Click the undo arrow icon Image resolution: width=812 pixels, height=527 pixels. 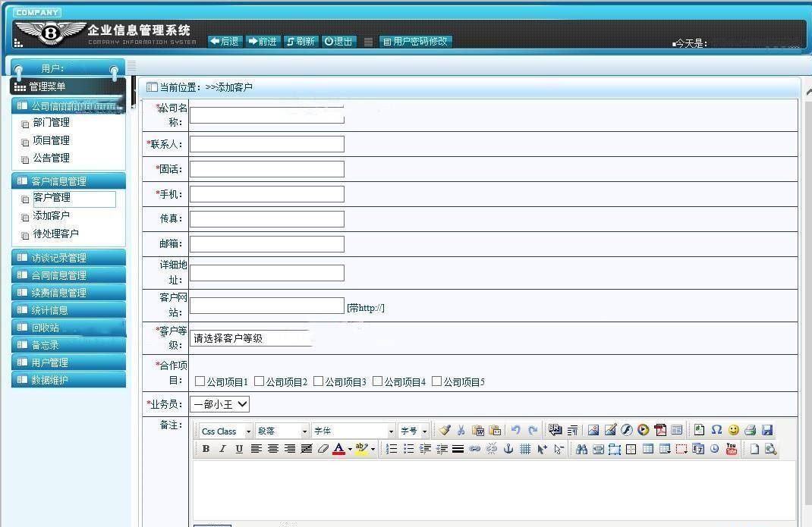516,430
